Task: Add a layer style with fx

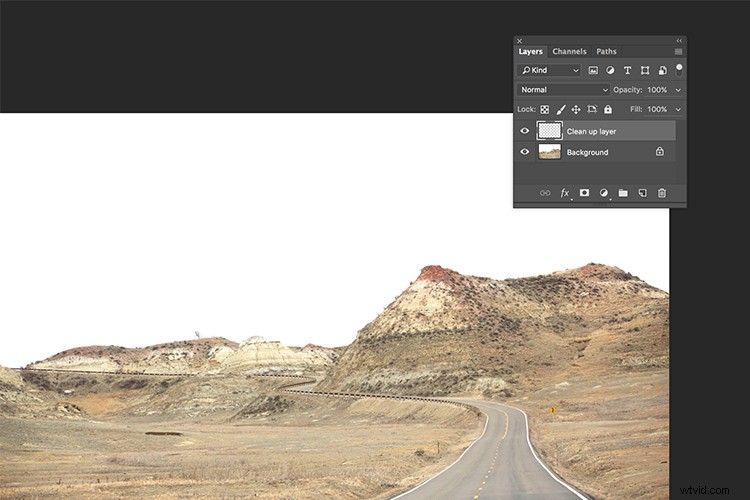Action: click(565, 193)
